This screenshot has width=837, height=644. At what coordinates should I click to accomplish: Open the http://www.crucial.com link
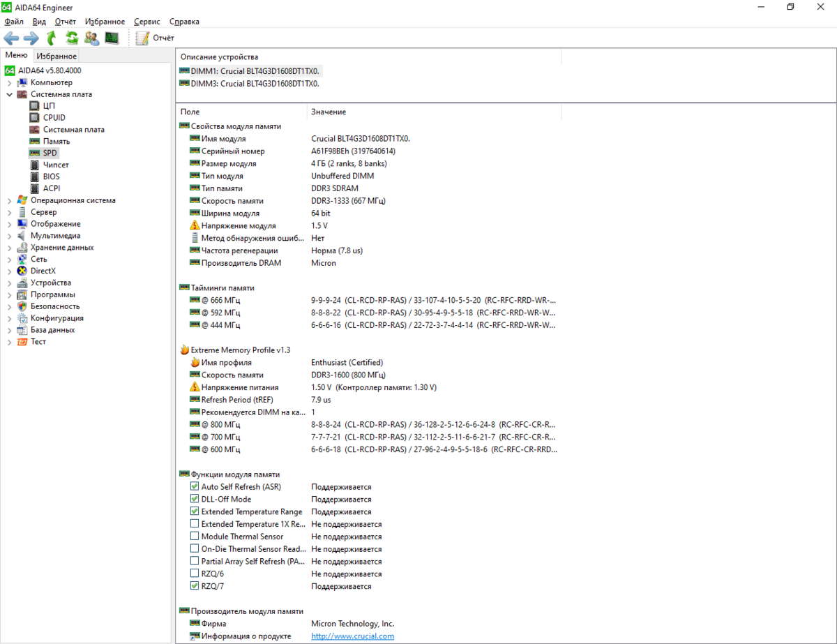tap(352, 636)
